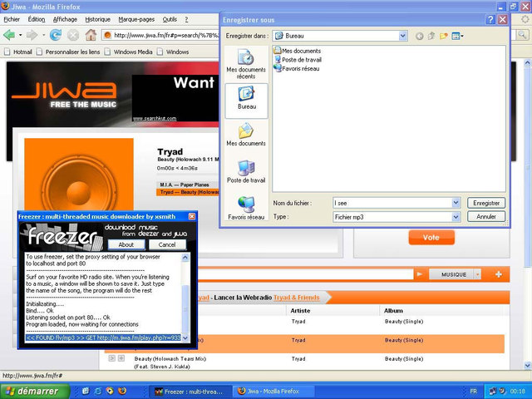
Task: Click play icon beside Beauty (Holowach Tears Mix)
Action: (111, 358)
